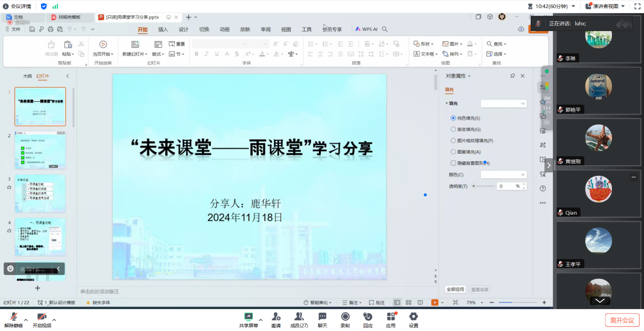The image size is (644, 331).
Task: Click the 离开会议 leave meeting button
Action: pyautogui.click(x=622, y=320)
